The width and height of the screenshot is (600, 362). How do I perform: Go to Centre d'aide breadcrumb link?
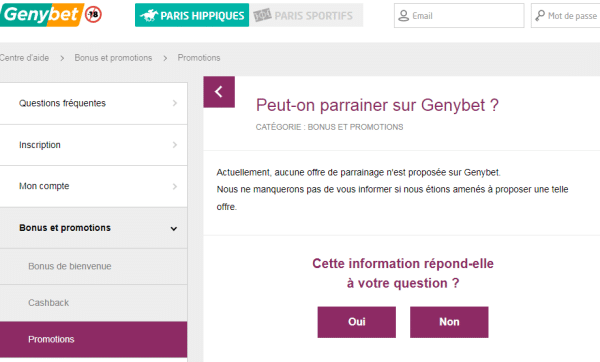pos(24,58)
